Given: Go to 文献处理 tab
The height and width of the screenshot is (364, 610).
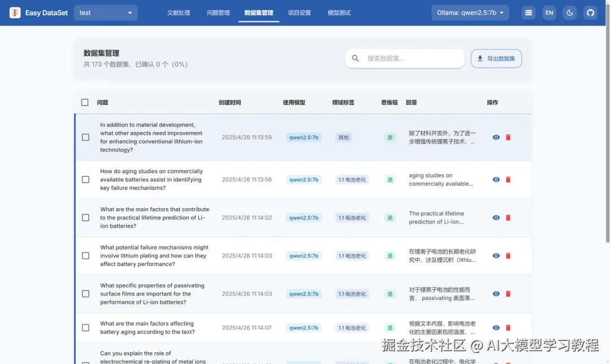Looking at the screenshot, I should (x=178, y=13).
